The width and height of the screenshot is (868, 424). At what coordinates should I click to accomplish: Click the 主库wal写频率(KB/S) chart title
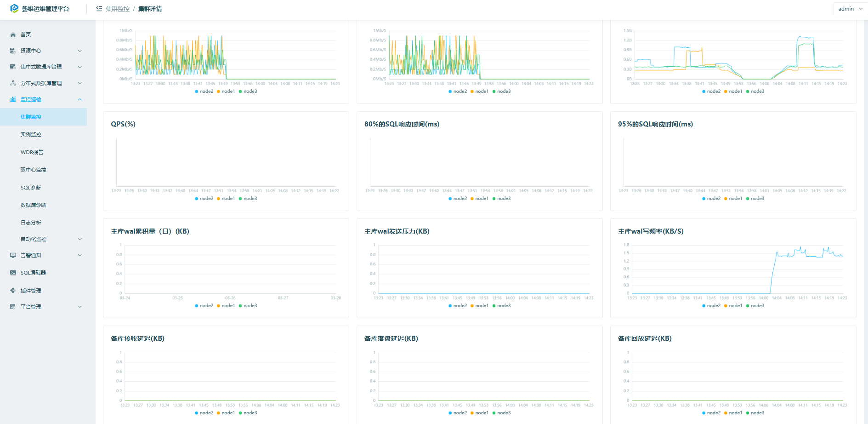point(651,231)
